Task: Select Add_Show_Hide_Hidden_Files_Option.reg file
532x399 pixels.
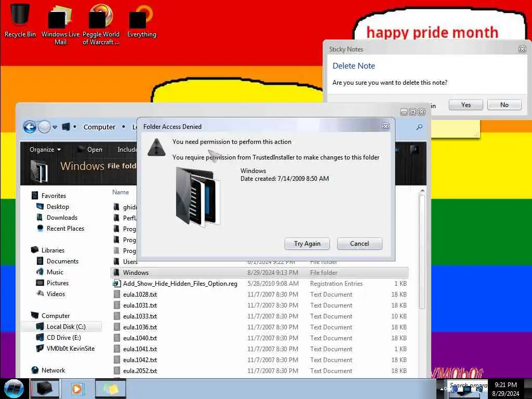Action: (260, 283)
